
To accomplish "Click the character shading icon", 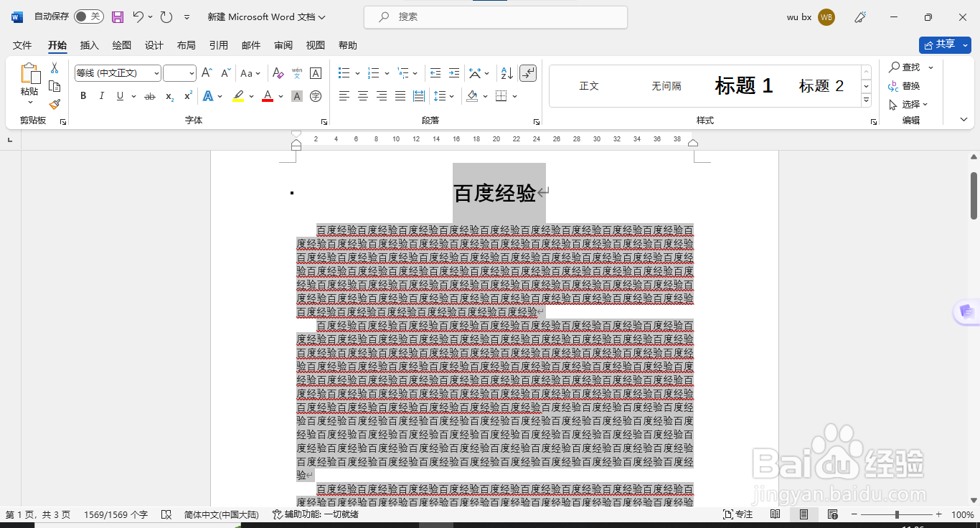I will point(297,96).
